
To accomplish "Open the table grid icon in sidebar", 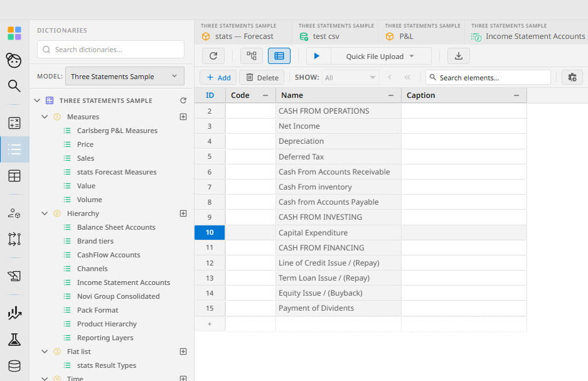I will tap(14, 176).
